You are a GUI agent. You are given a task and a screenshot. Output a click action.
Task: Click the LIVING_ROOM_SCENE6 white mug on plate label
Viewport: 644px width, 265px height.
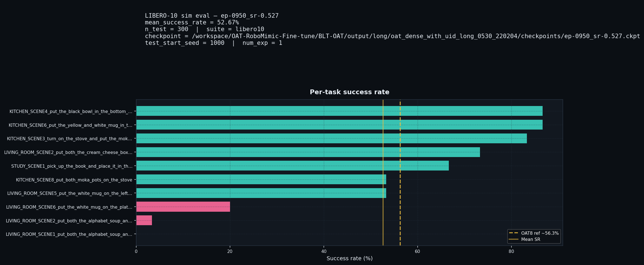pos(69,207)
